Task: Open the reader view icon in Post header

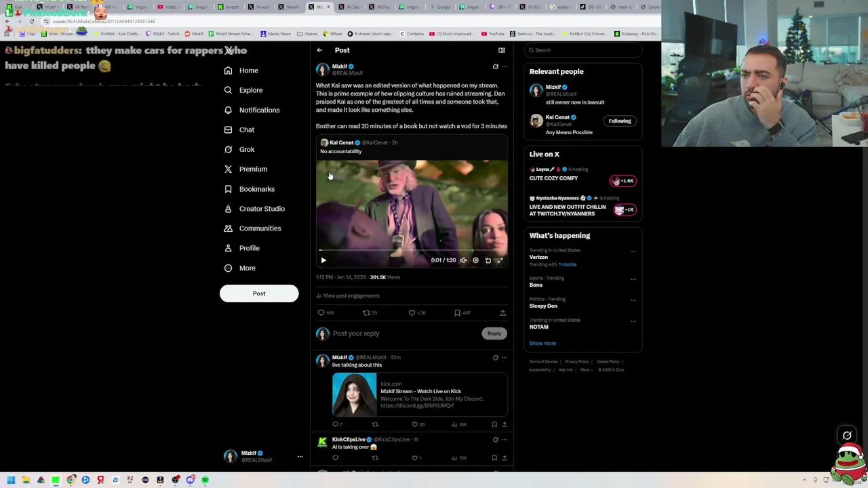Action: click(502, 50)
